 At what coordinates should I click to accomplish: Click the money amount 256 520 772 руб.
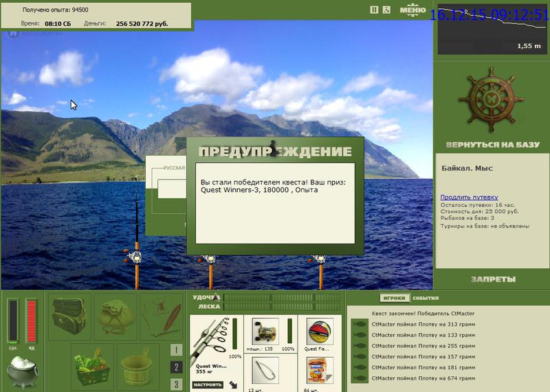(142, 24)
